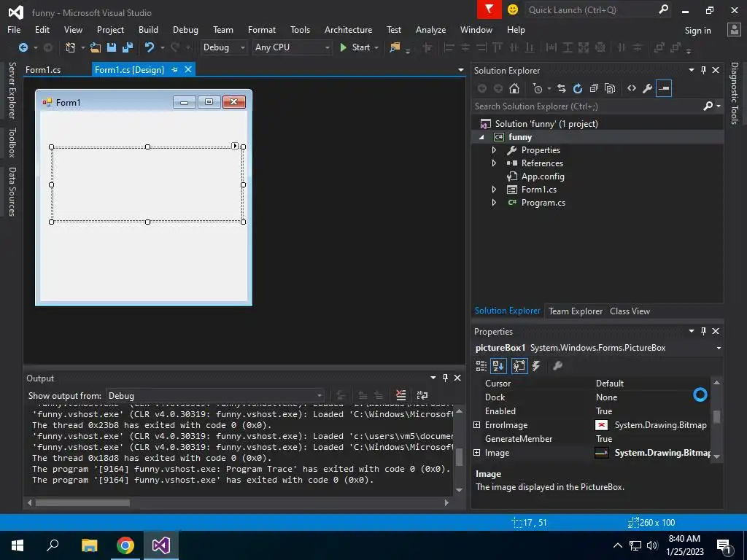Click the Collapse All icon in Solution Explorer
747x560 pixels.
pyautogui.click(x=594, y=88)
